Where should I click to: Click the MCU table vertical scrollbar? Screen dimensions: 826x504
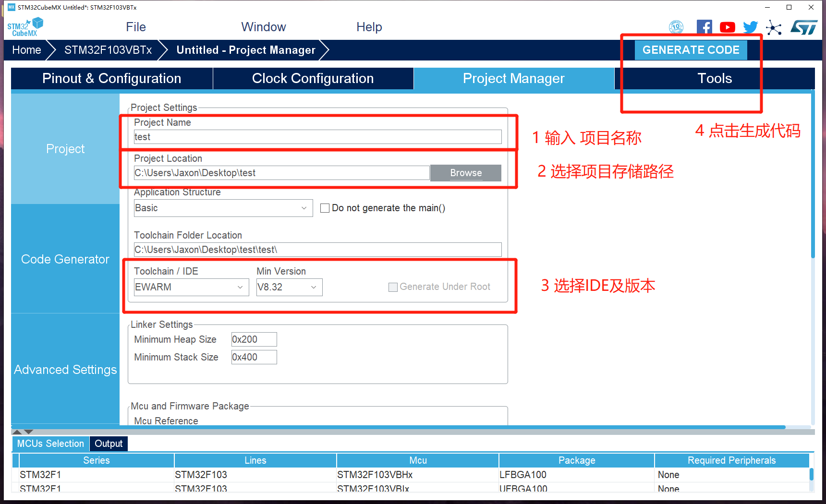(812, 474)
